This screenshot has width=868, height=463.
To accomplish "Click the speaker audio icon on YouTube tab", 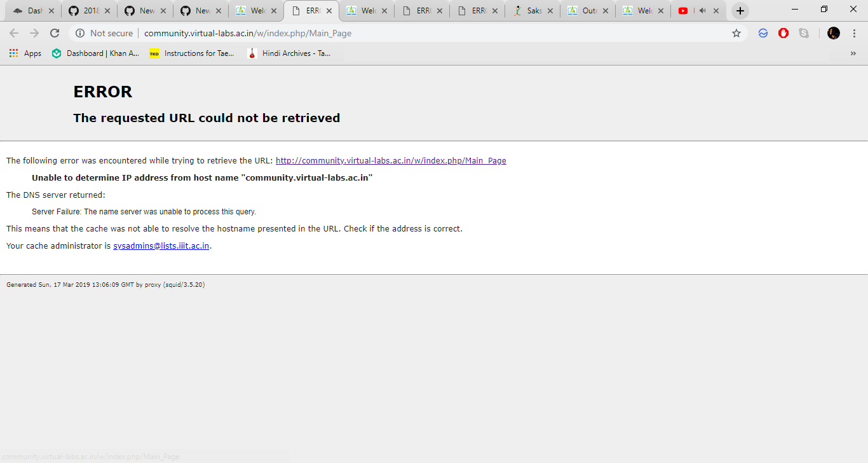I will pyautogui.click(x=702, y=11).
